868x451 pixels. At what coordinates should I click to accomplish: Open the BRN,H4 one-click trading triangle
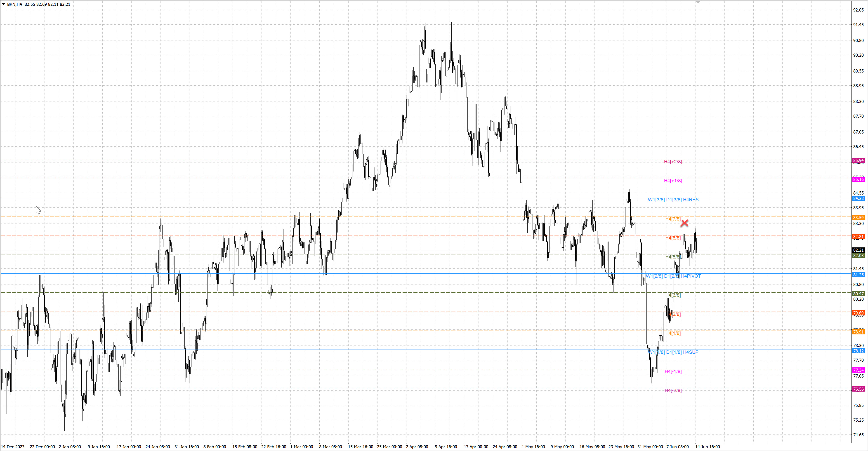tap(3, 4)
